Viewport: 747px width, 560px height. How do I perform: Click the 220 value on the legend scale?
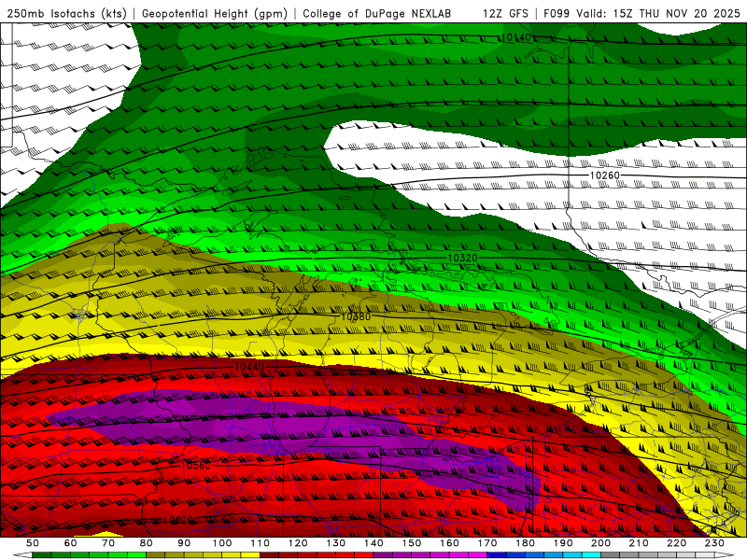pos(676,543)
